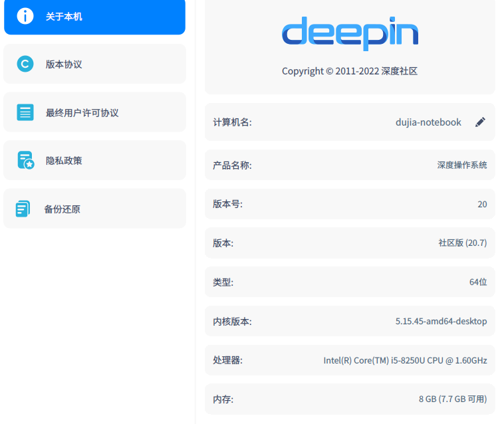Open the 备份还原 section
504x424 pixels.
94,209
